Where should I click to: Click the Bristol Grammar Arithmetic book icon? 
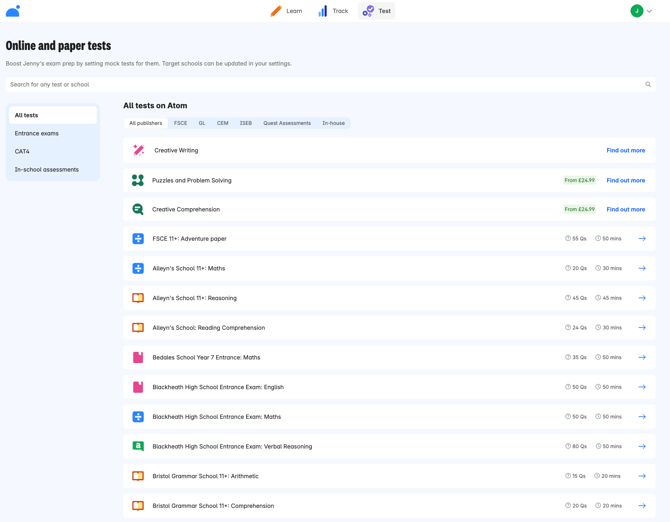[x=138, y=476]
